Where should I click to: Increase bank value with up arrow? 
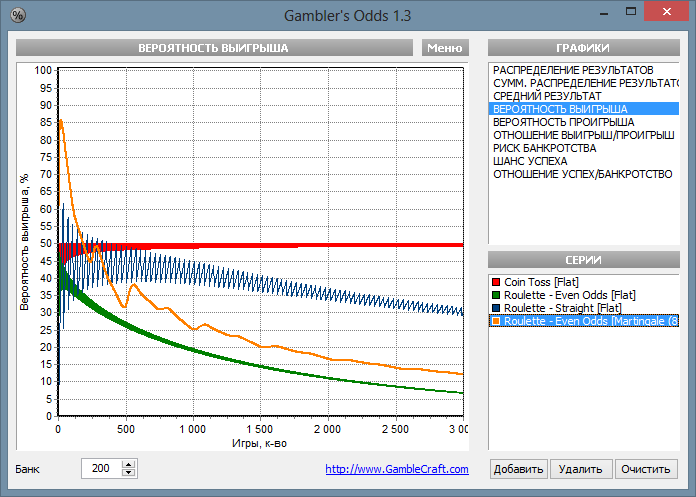tap(127, 464)
